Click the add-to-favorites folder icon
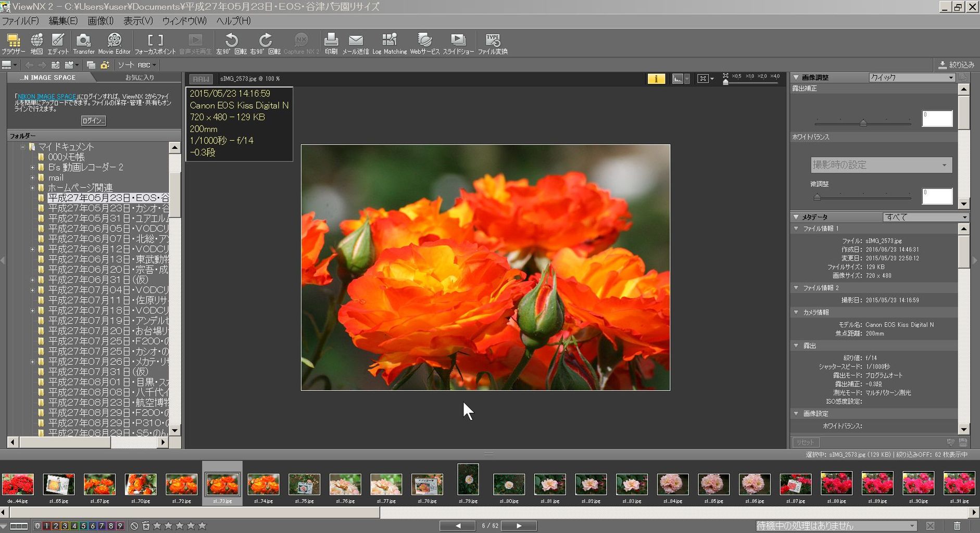 coord(69,65)
